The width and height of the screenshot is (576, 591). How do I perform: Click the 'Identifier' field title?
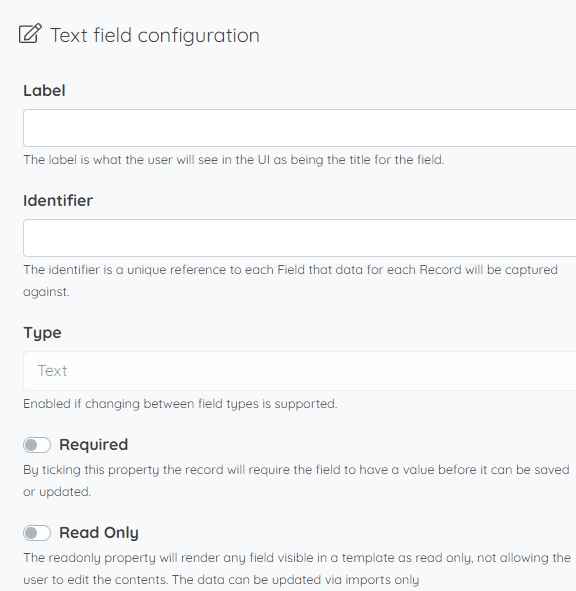[x=58, y=201]
